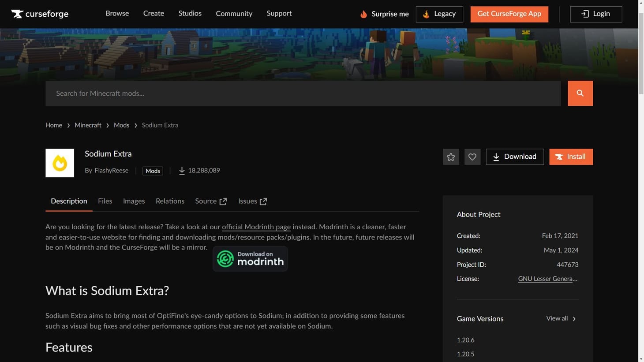Switch to the Files tab
The width and height of the screenshot is (644, 362).
105,201
